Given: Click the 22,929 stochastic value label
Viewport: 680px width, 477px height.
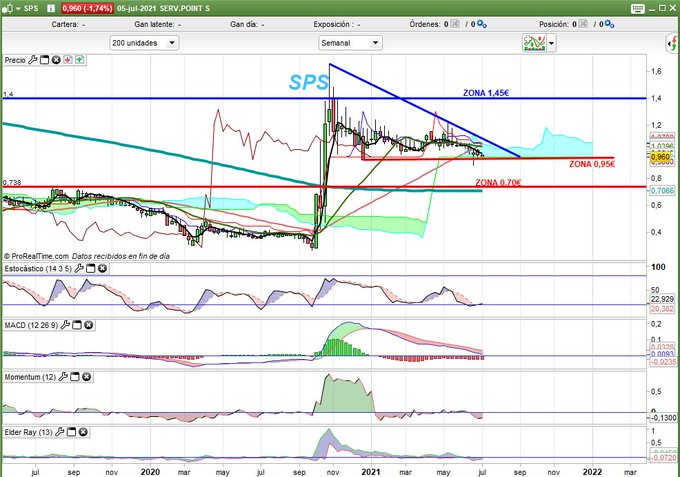Looking at the screenshot, I should [662, 299].
